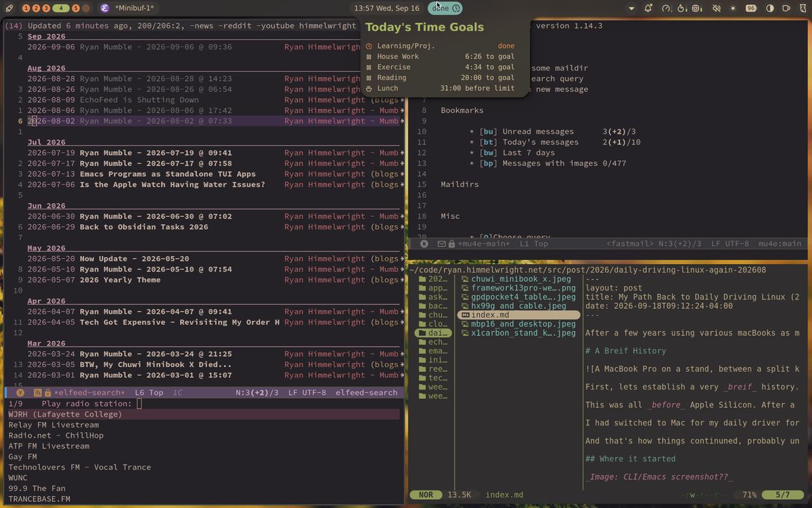Click the highlighted 2026-08-02 Ryan Mumble entry
This screenshot has height=508, width=812.
[215, 121]
